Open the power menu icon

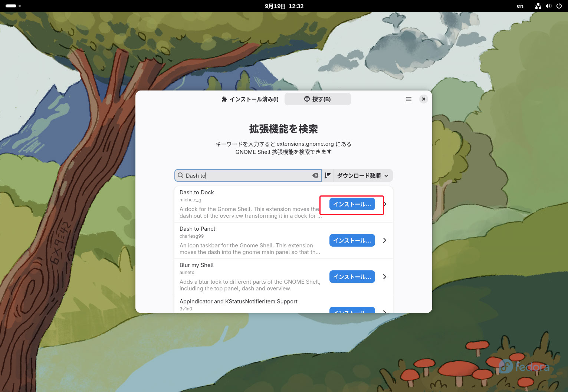tap(559, 6)
